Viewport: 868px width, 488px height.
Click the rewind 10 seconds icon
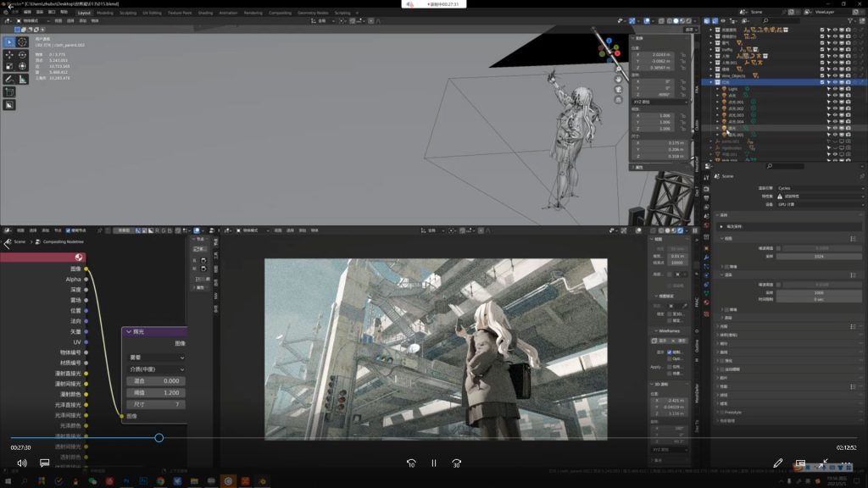411,463
